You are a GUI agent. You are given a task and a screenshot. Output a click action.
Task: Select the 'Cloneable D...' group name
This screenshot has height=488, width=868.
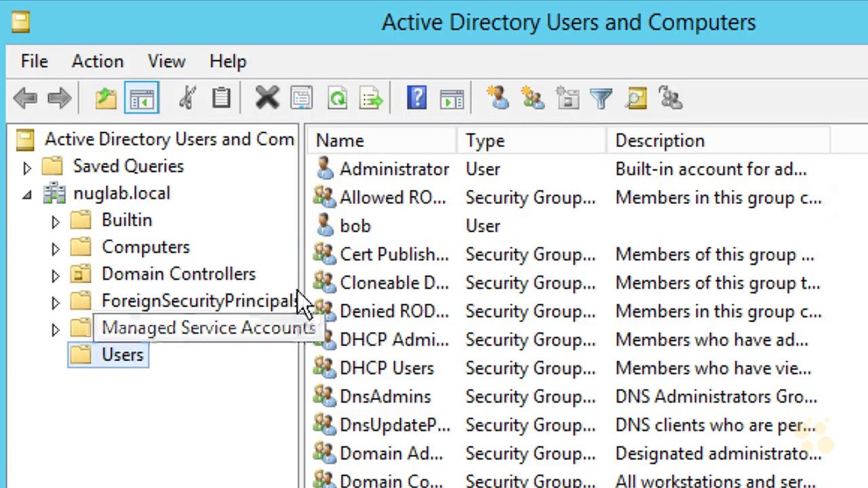coord(394,283)
